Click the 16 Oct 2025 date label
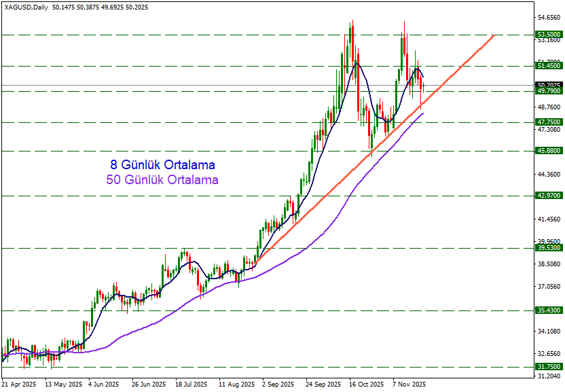The height and width of the screenshot is (392, 565). pos(367,385)
